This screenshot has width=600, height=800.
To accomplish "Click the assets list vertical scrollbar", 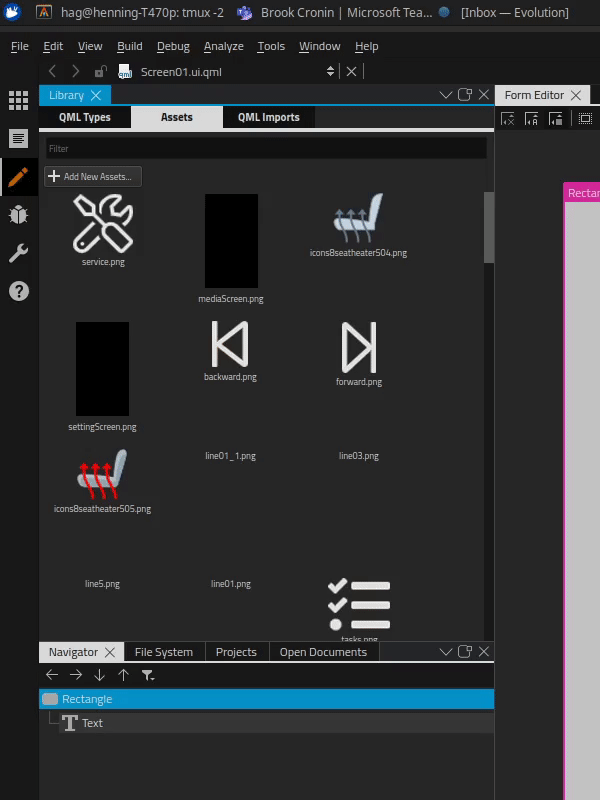I will 489,227.
